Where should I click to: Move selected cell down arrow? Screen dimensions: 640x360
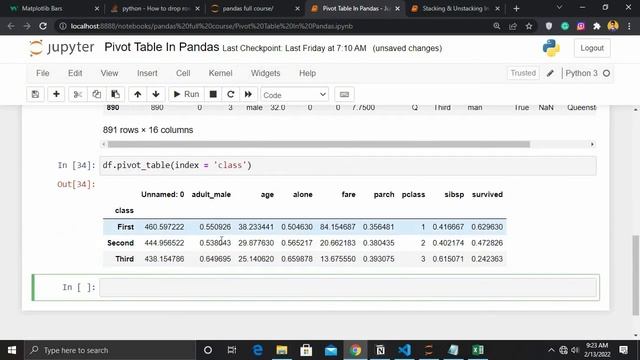click(x=156, y=94)
